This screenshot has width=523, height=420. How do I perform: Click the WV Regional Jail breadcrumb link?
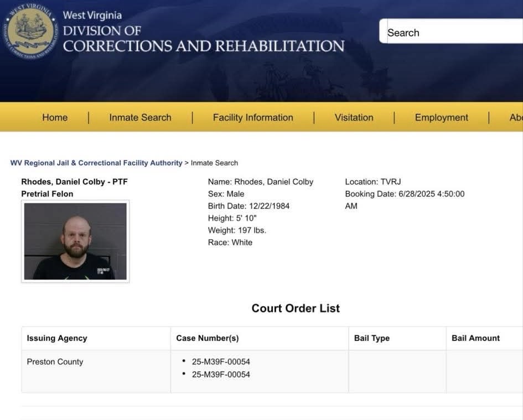pos(96,163)
